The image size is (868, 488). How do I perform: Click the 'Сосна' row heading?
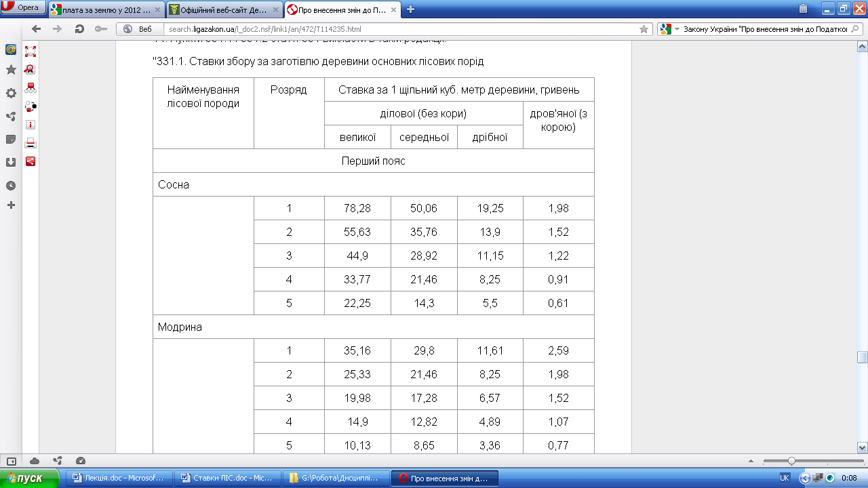374,184
